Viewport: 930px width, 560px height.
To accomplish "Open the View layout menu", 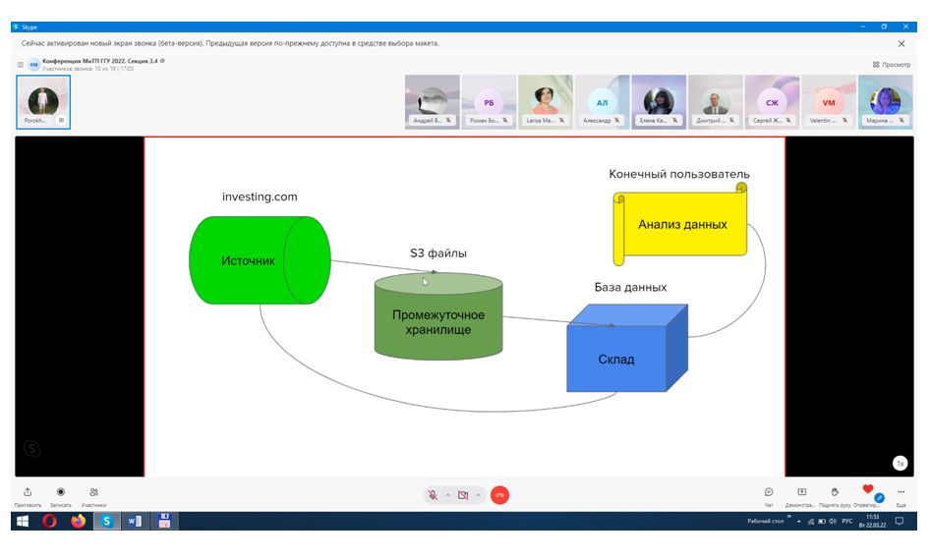I will 892,65.
